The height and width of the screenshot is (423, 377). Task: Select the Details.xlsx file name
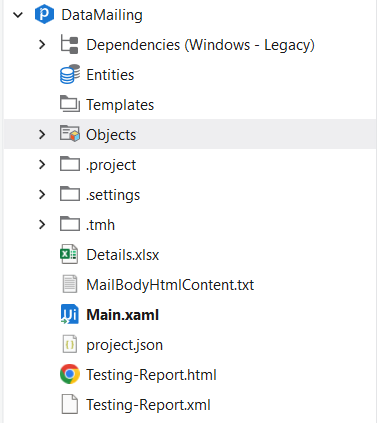123,255
